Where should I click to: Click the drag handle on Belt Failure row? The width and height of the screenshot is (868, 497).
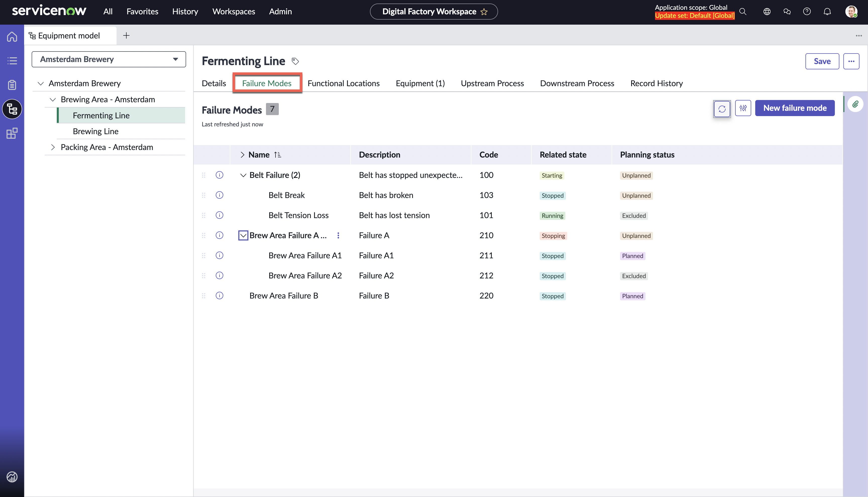point(204,175)
